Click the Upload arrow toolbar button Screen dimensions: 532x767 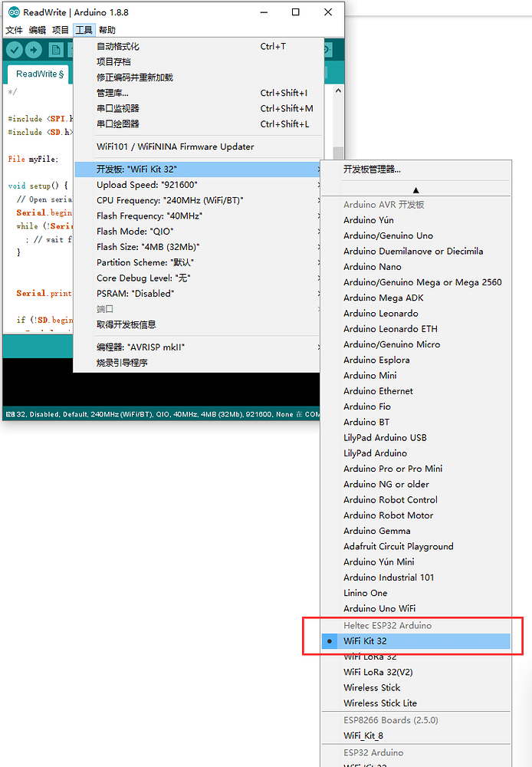tap(34, 50)
